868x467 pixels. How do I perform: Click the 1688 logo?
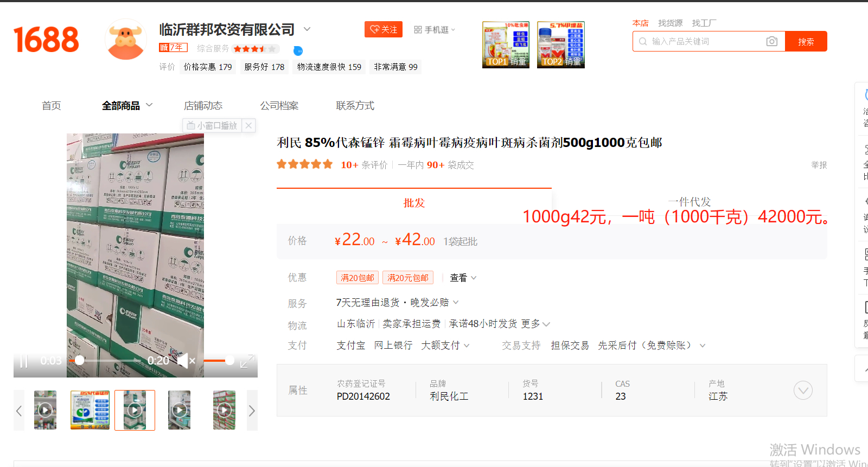pos(46,40)
